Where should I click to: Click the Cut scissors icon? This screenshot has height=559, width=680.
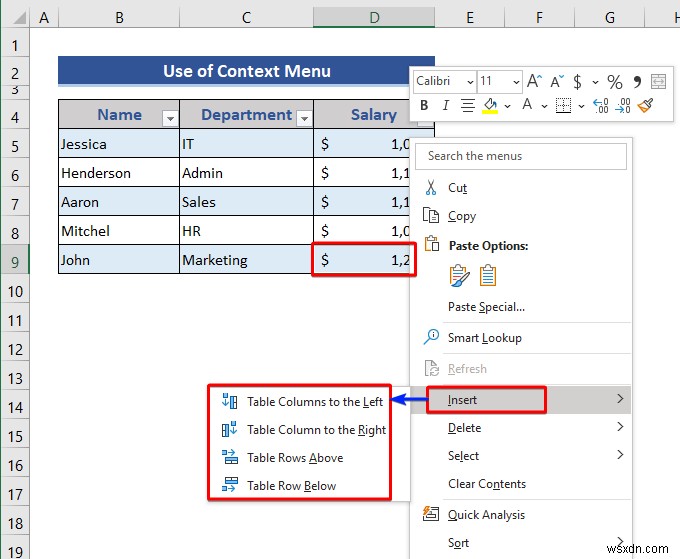431,187
